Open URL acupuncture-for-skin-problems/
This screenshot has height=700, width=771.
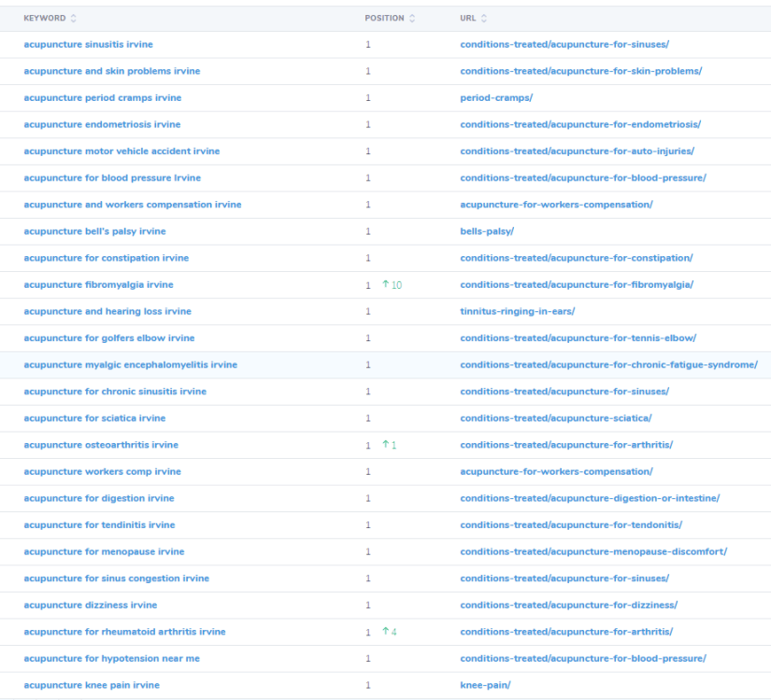point(580,71)
